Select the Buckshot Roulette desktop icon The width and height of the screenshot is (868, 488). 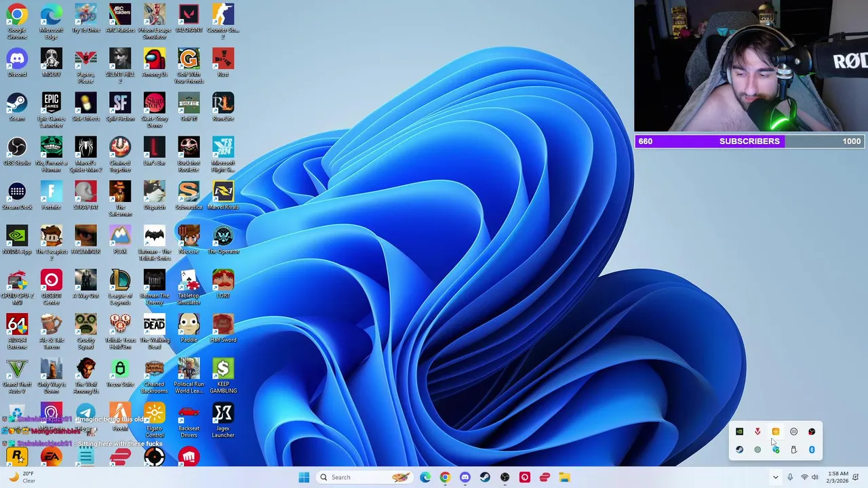189,155
